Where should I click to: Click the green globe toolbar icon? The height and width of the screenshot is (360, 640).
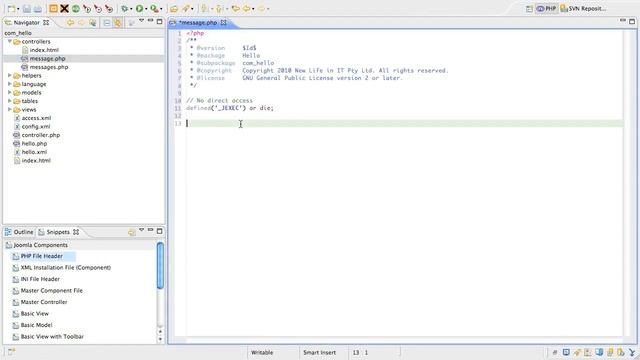76,8
